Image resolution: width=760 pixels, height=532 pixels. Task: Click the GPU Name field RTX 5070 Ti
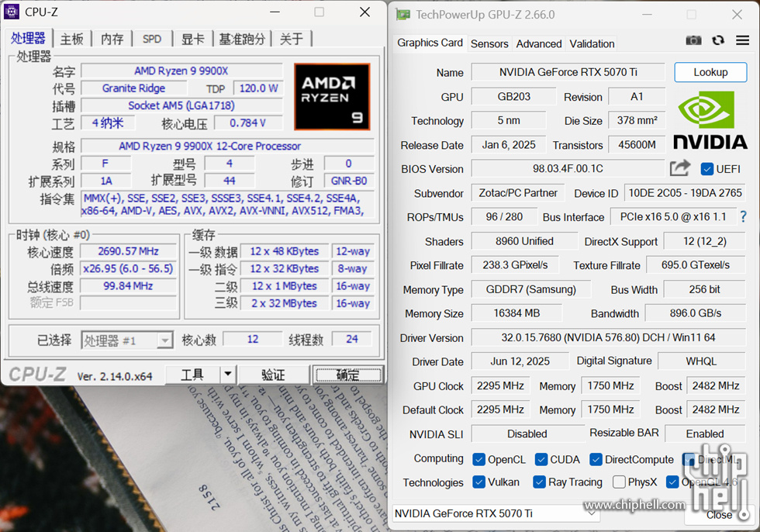(x=568, y=72)
